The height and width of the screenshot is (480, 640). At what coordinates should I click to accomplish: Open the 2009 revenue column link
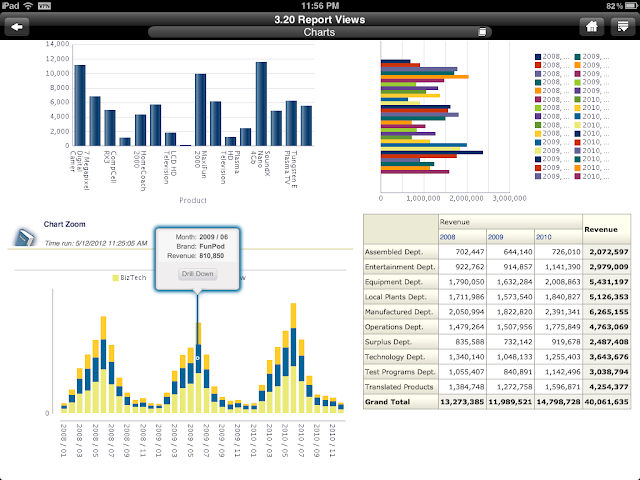[x=496, y=237]
